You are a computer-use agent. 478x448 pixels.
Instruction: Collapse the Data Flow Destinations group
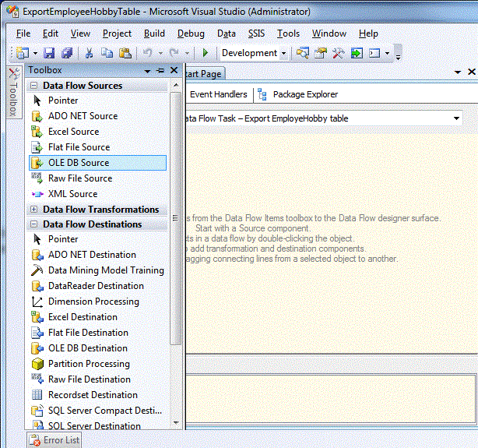[34, 224]
